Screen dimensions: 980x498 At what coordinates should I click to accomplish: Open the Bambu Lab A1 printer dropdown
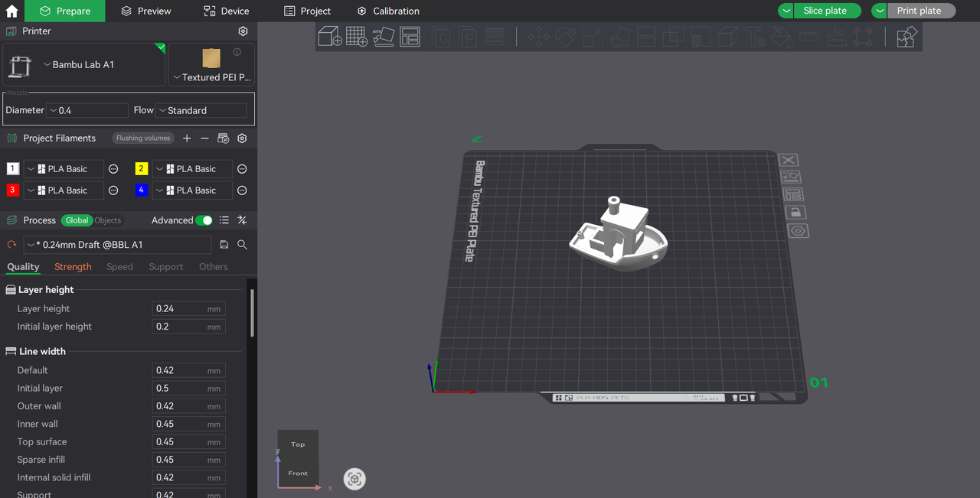point(84,65)
